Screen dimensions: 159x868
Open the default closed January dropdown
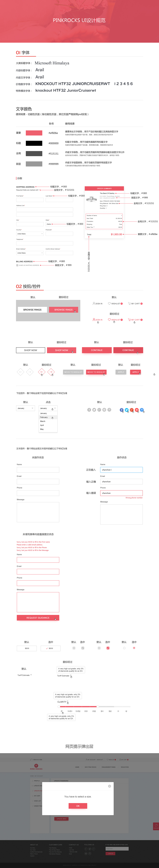(x=26, y=408)
